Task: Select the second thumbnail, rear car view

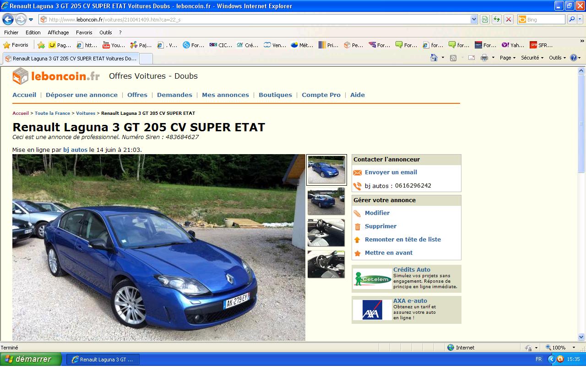Action: [326, 201]
